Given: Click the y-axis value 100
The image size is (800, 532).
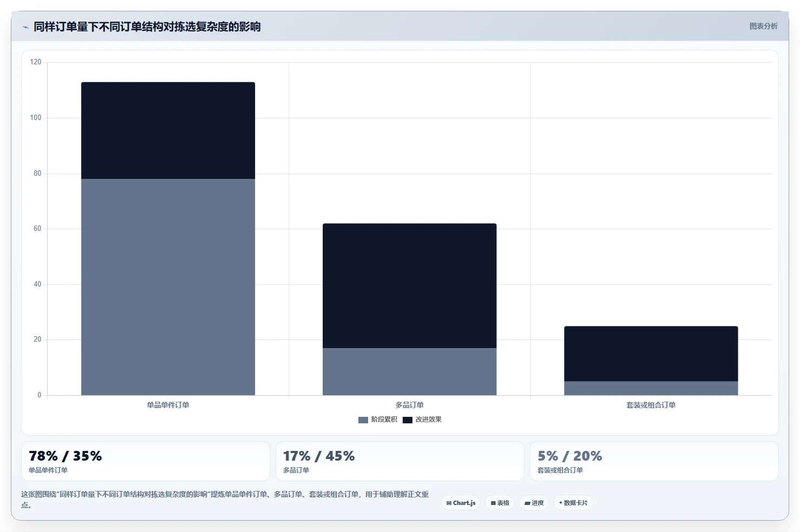Looking at the screenshot, I should pos(36,118).
